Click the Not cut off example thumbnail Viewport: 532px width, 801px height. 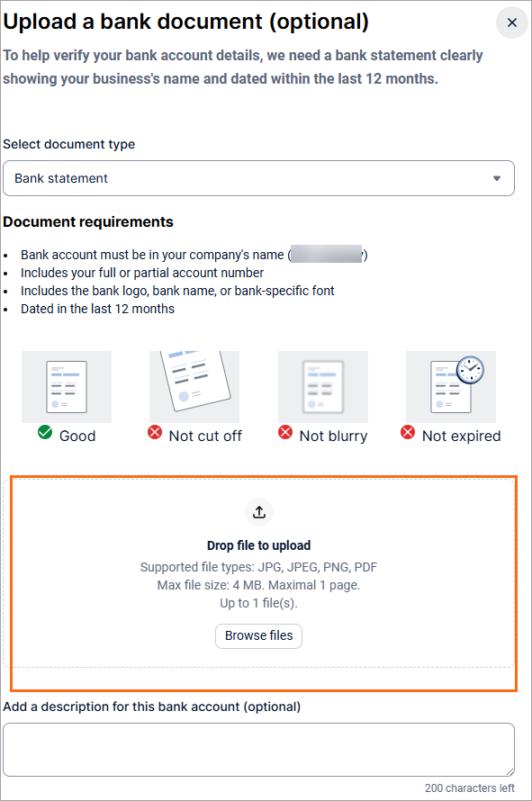pos(194,387)
